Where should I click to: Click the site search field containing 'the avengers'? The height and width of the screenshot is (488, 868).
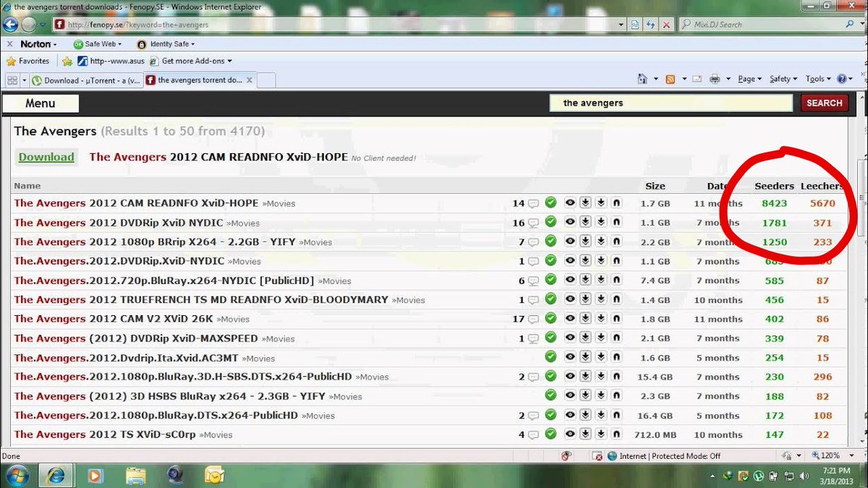point(671,103)
